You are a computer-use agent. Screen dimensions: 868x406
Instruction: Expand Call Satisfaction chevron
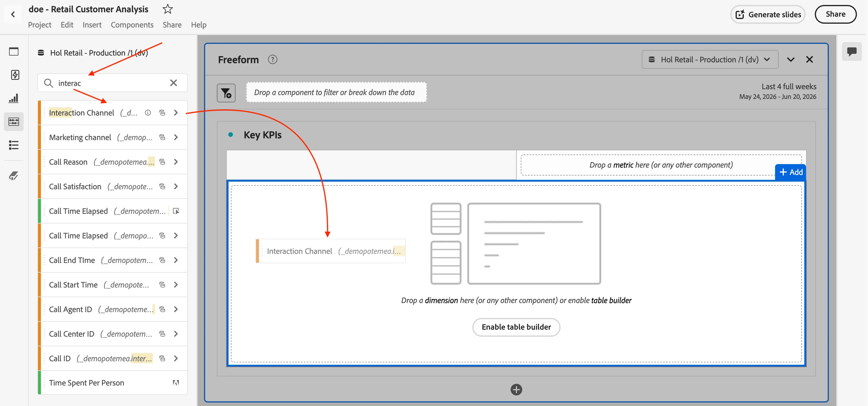176,187
